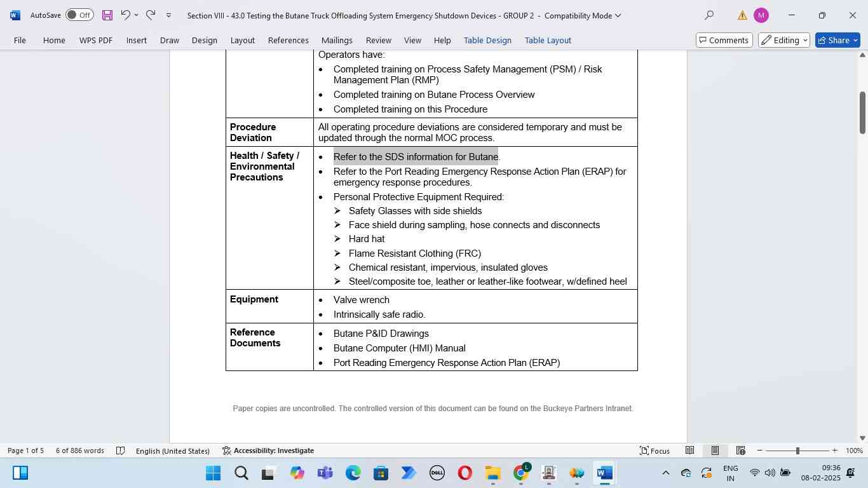Click the Redo icon

[x=151, y=15]
